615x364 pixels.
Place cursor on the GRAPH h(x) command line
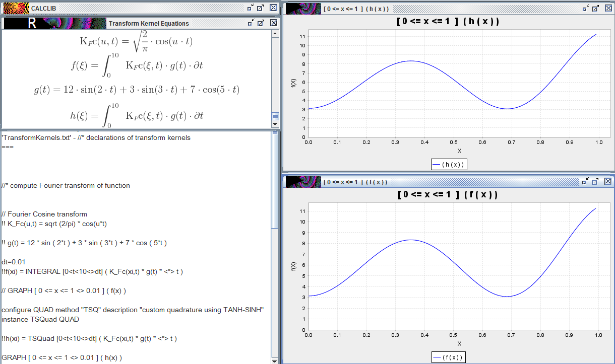pos(61,357)
